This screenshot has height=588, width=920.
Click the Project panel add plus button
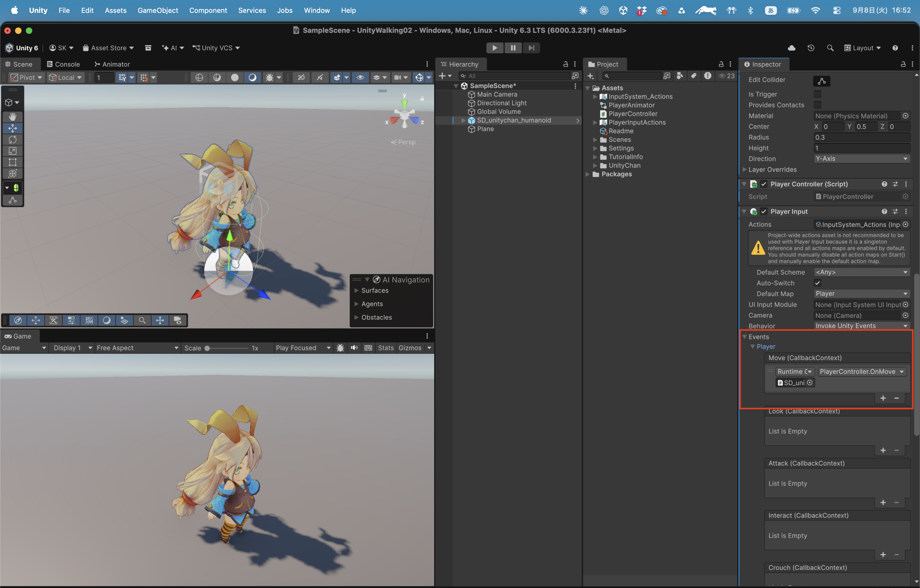(x=590, y=75)
